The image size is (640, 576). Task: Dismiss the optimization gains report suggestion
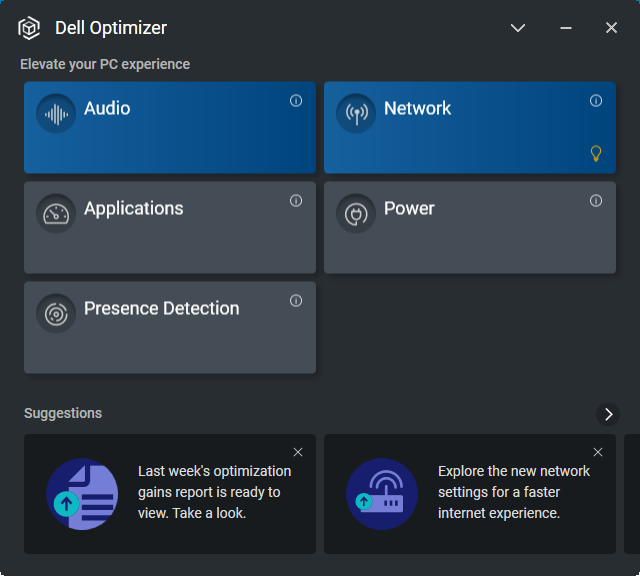coord(298,452)
